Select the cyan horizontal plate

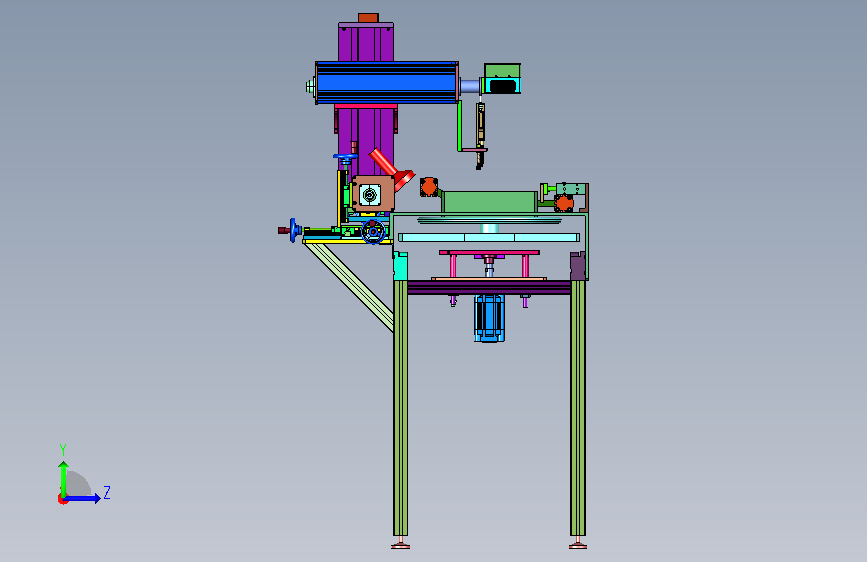[489, 237]
